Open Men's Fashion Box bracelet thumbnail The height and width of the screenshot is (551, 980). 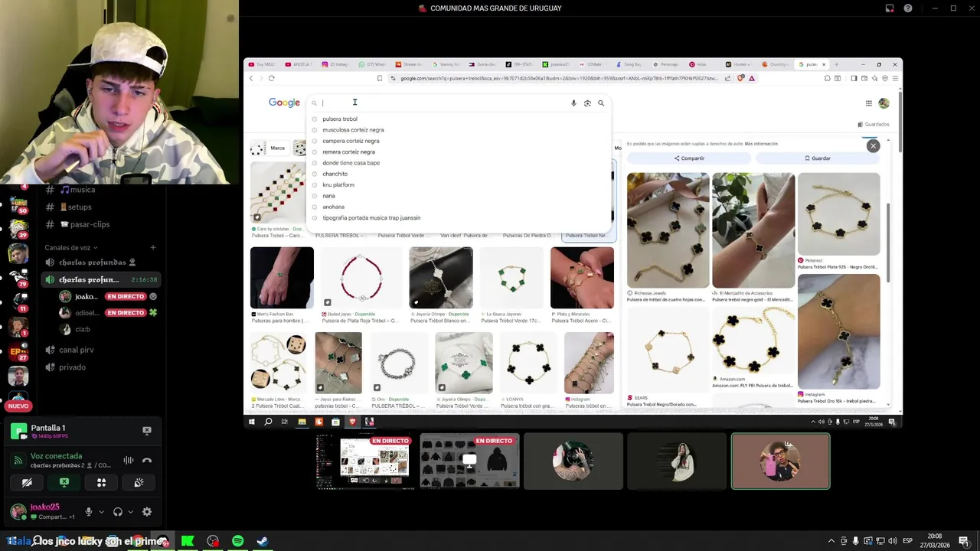coord(282,277)
